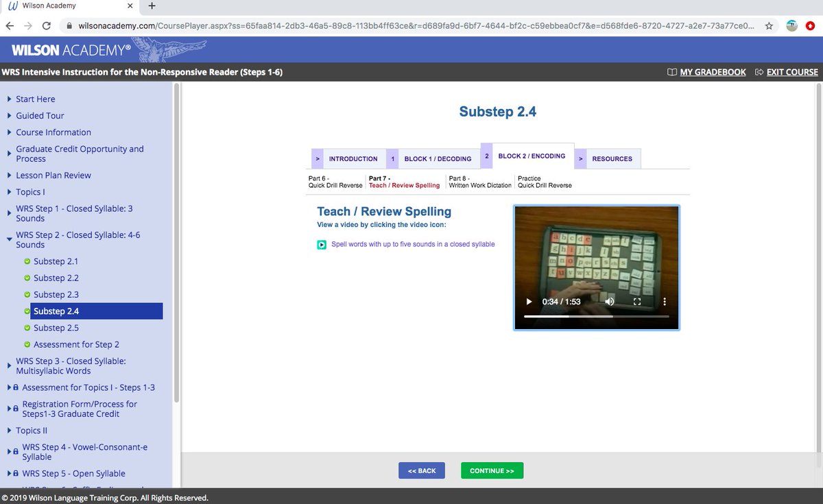Go to Part 6 - Quick Drill Reverse
The height and width of the screenshot is (504, 823).
[x=335, y=182]
